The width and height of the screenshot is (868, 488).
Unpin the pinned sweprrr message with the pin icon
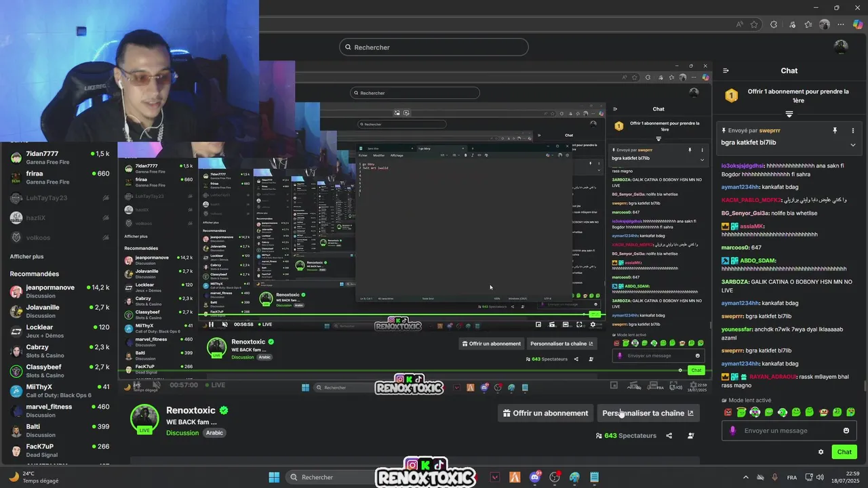point(835,130)
